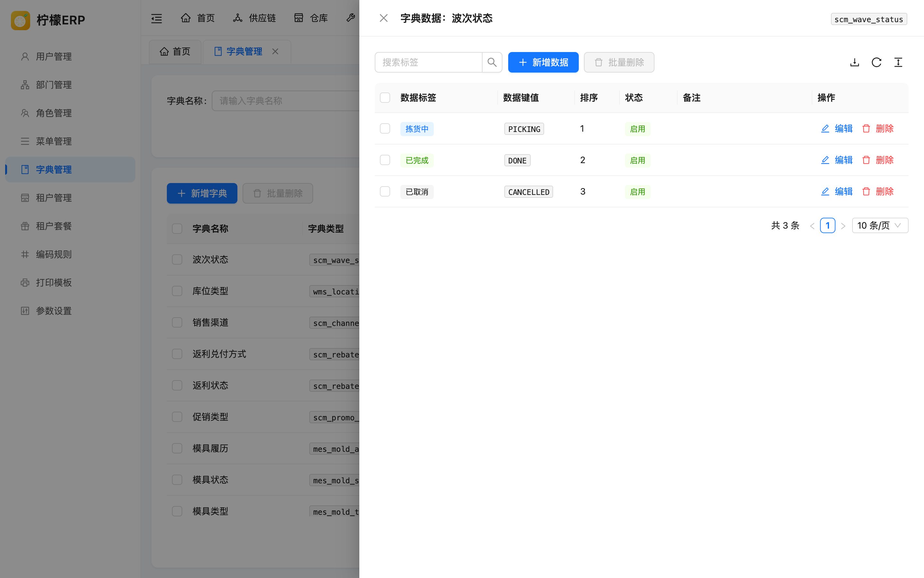Click the scm_wave_status code tag in header
This screenshot has width=924, height=578.
(868, 19)
